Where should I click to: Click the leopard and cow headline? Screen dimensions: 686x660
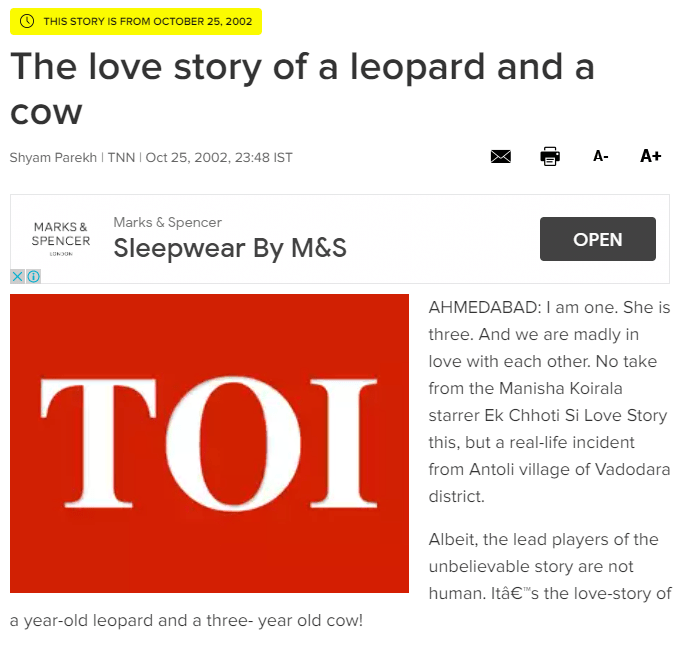point(302,88)
